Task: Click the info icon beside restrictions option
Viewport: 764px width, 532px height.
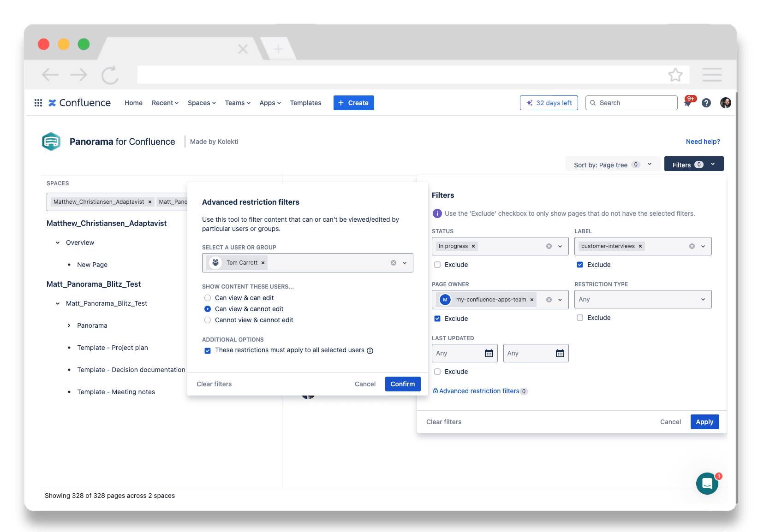Action: point(370,351)
